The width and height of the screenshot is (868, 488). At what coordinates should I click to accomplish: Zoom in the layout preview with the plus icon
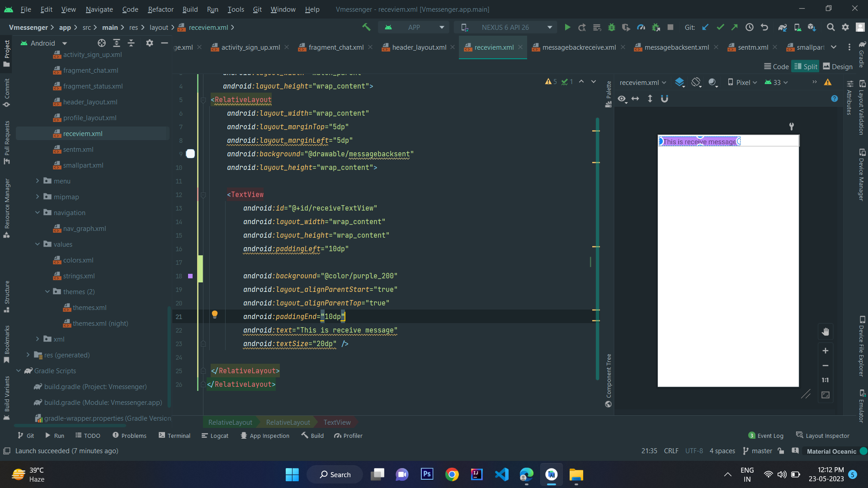[826, 351]
